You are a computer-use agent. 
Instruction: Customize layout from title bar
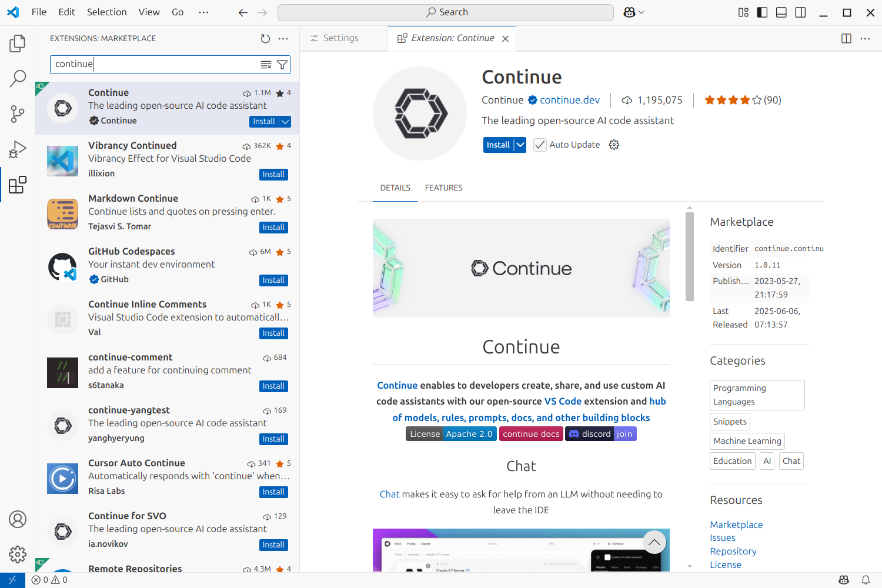click(743, 12)
